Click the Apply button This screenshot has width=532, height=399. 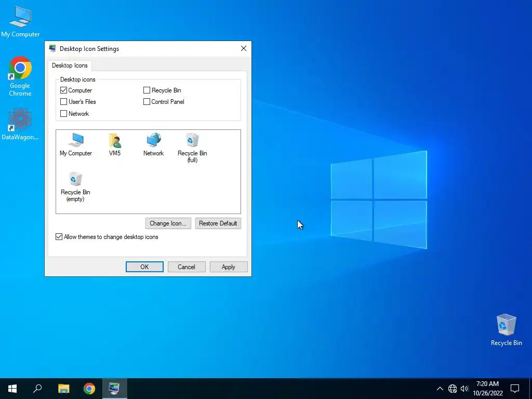229,267
